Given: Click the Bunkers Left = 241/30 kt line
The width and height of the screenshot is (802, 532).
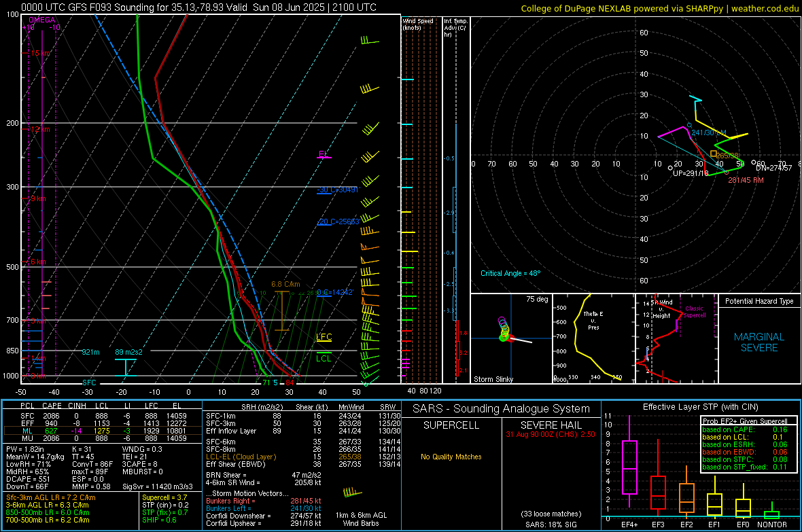Looking at the screenshot, I should [264, 508].
